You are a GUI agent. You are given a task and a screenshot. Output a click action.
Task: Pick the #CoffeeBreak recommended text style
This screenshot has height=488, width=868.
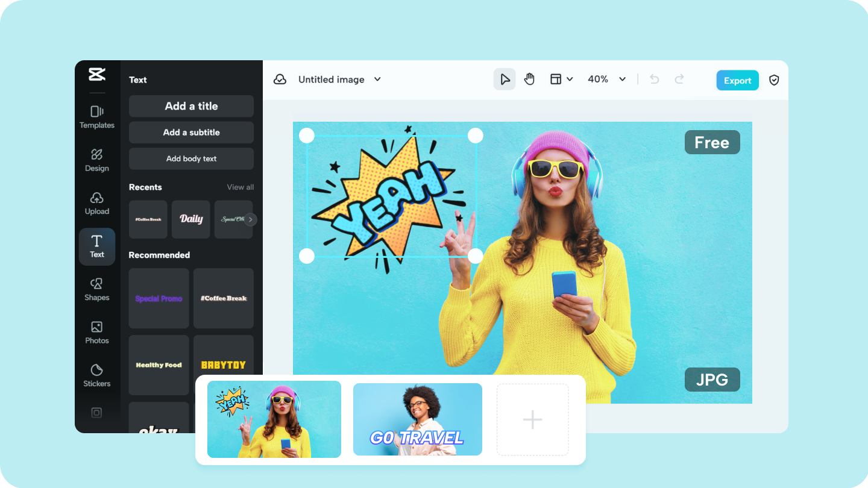tap(224, 298)
